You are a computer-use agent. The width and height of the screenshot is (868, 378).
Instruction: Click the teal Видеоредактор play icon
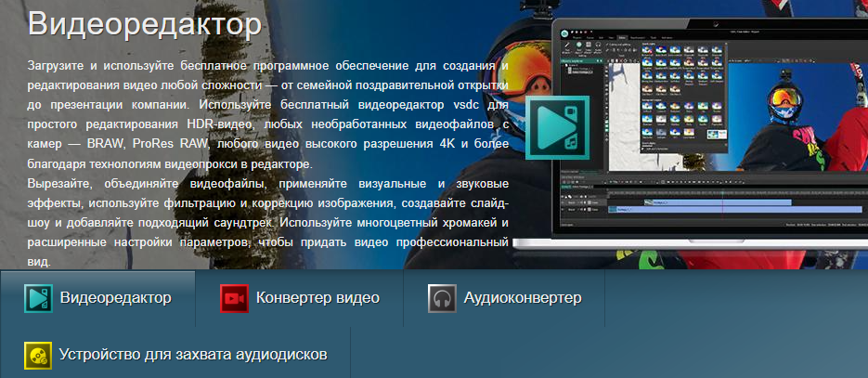37,298
